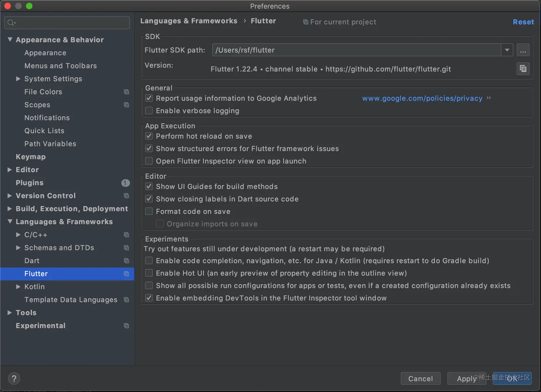Expand Build, Execution, Deployment section
The width and height of the screenshot is (541, 392).
tap(10, 209)
